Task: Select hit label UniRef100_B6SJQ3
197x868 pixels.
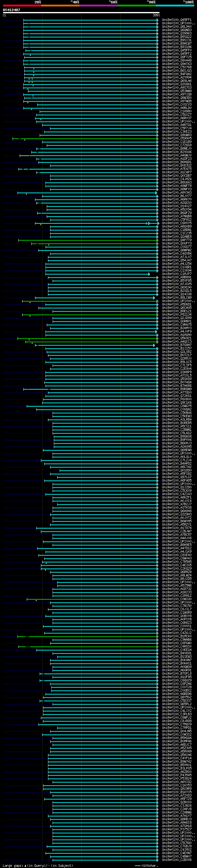Action: [177, 71]
